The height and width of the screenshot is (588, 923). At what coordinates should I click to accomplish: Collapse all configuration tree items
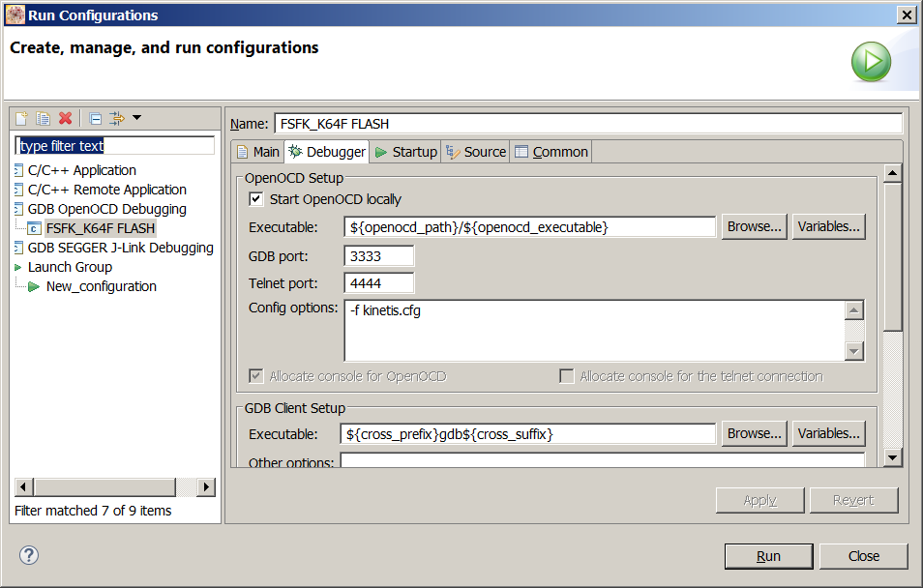tap(96, 118)
